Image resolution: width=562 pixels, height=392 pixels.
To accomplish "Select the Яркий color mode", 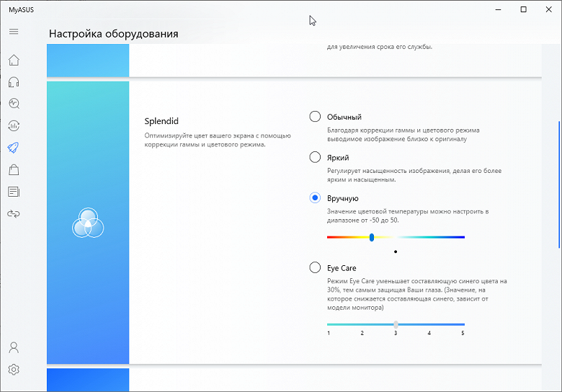I will point(315,157).
